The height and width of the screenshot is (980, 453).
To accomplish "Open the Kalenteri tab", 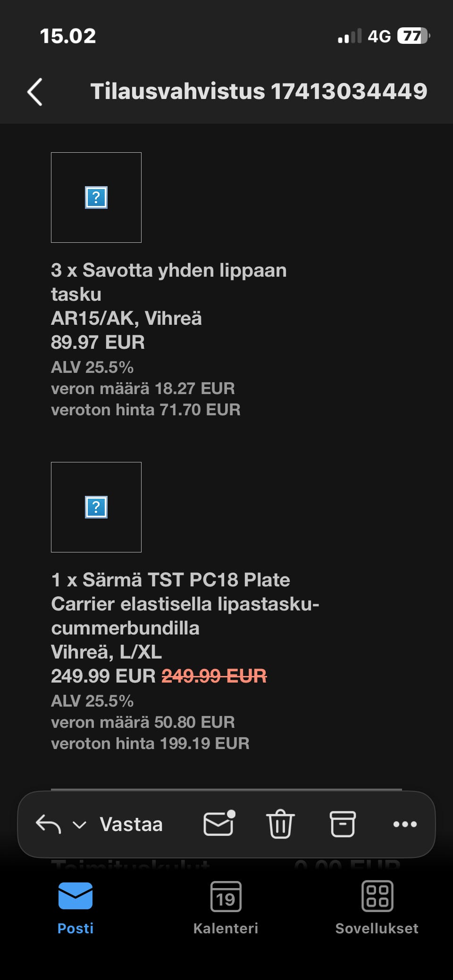I will point(226,908).
